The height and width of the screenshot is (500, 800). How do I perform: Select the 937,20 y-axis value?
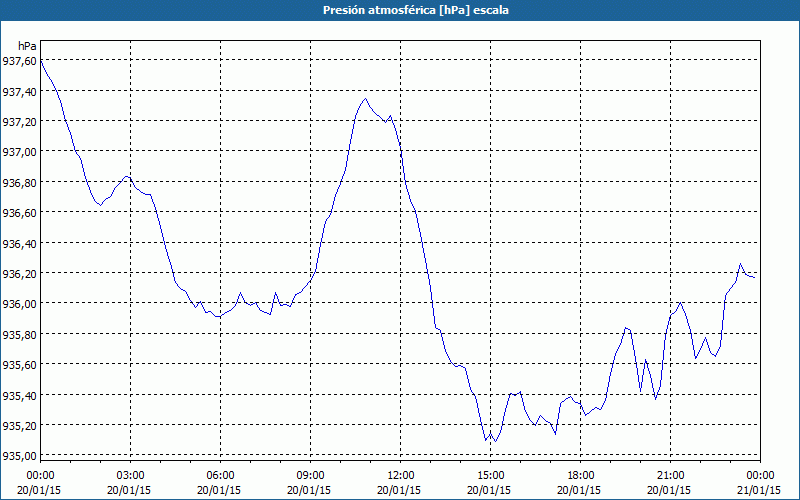click(19, 122)
